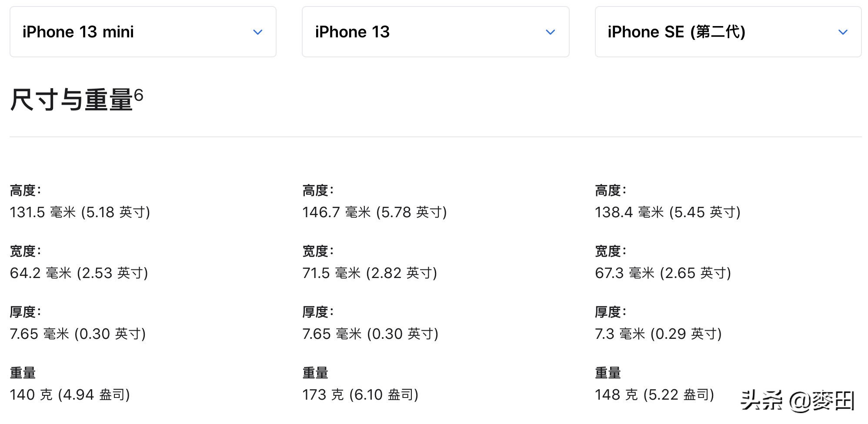
Task: Click the blue chevron next to iPhone 13 mini
Action: click(x=258, y=31)
